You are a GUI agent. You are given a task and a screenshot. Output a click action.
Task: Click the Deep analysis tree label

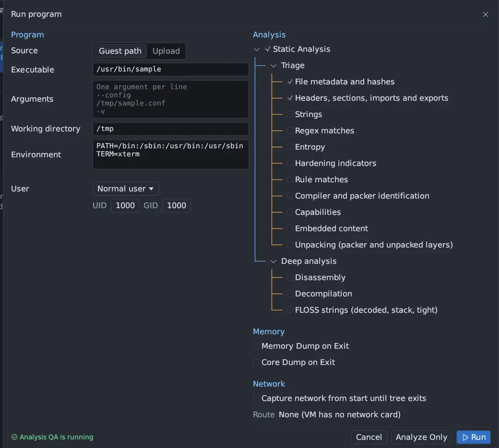click(309, 261)
